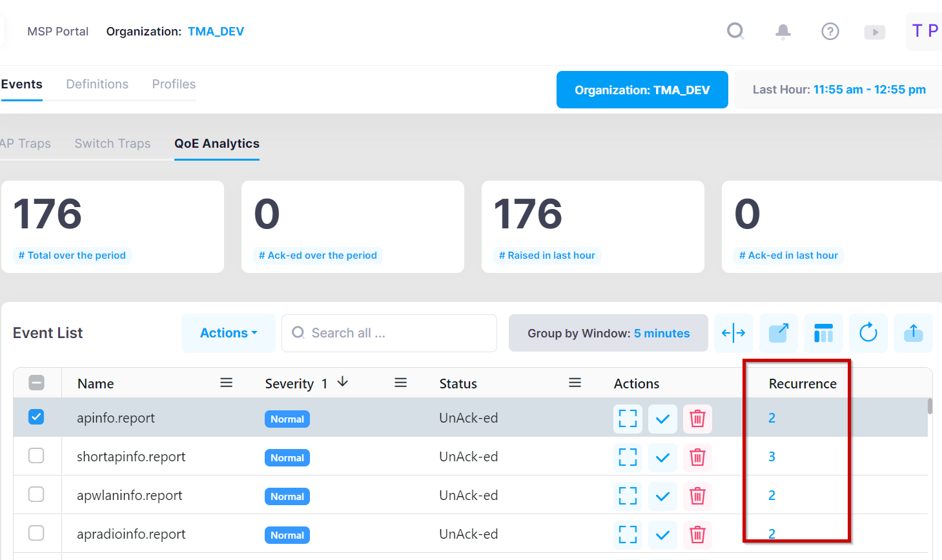Toggle the select-all header checkbox
942x560 pixels.
tap(36, 383)
